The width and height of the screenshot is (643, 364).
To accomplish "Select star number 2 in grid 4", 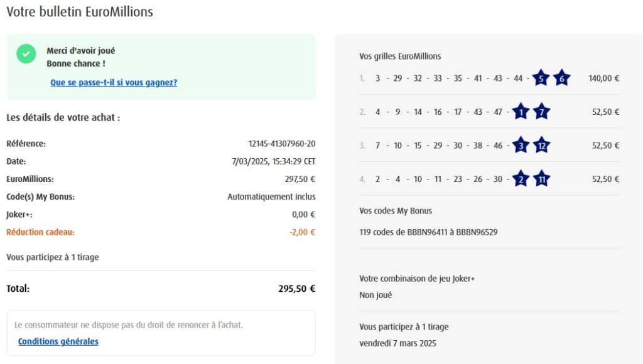I will 521,179.
